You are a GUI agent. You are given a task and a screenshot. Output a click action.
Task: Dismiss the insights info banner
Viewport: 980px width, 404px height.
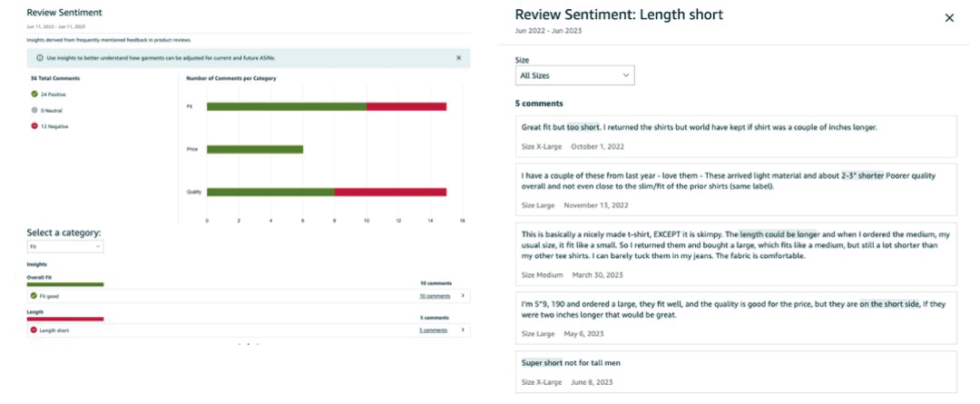click(458, 58)
